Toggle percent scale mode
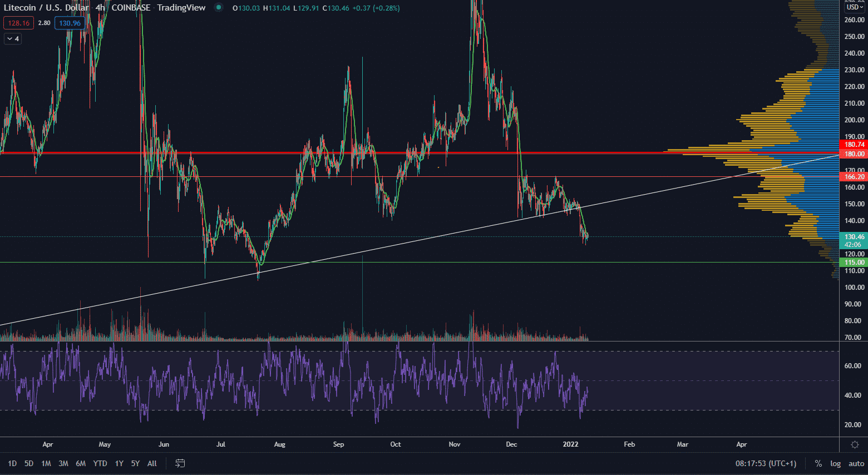868x475 pixels. (x=818, y=463)
